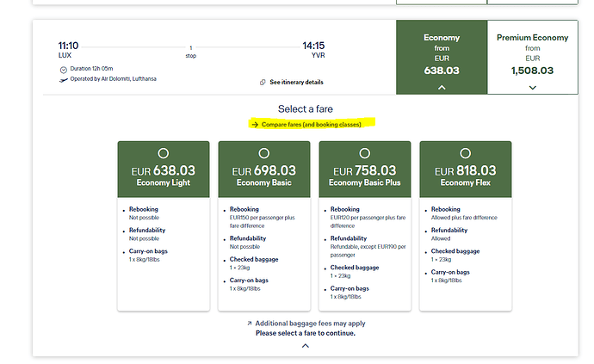This screenshot has height=364, width=594.
Task: Click Premium Economy price 1,508.03
Action: 532,71
